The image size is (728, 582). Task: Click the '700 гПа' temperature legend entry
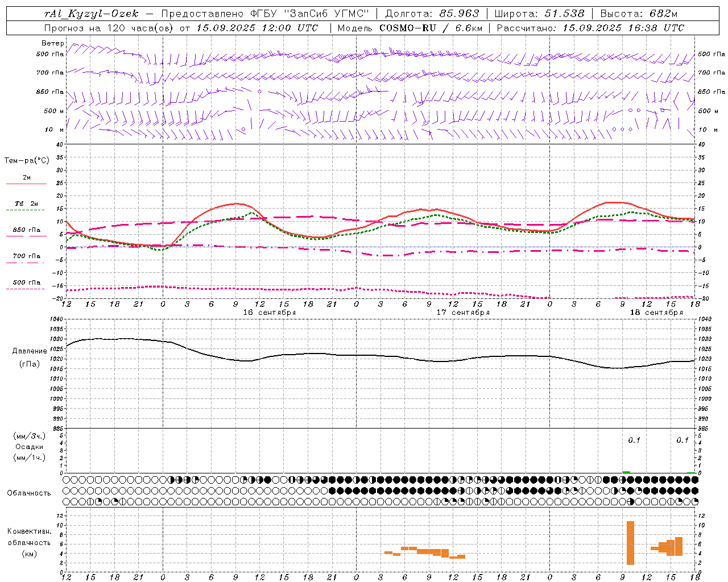[x=27, y=256]
